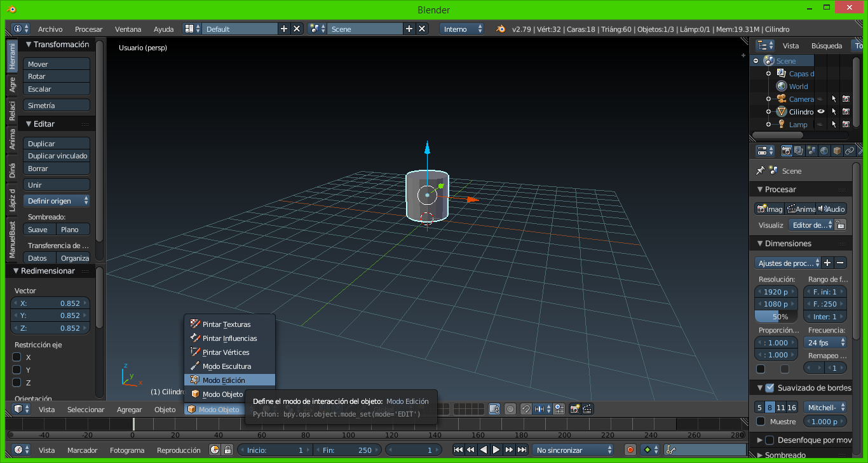Image resolution: width=868 pixels, height=463 pixels.
Task: Enable the Muestre checkbox
Action: [x=761, y=422]
